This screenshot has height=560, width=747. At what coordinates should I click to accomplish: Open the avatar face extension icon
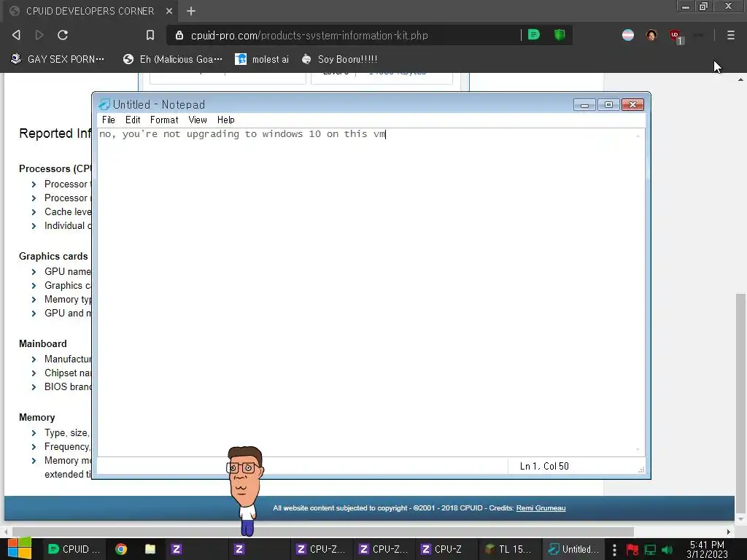point(651,35)
